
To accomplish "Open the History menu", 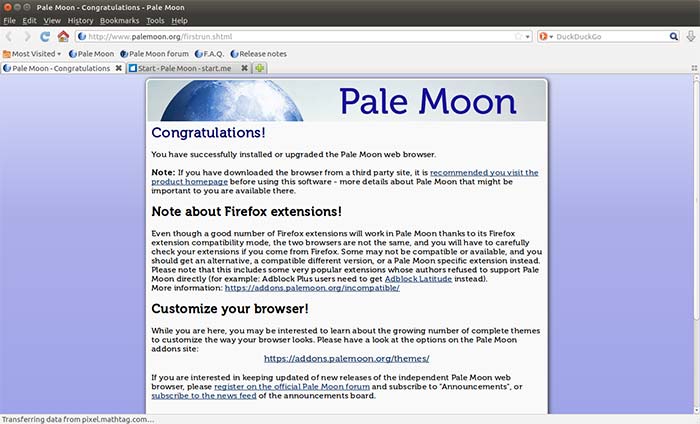I will [x=80, y=21].
